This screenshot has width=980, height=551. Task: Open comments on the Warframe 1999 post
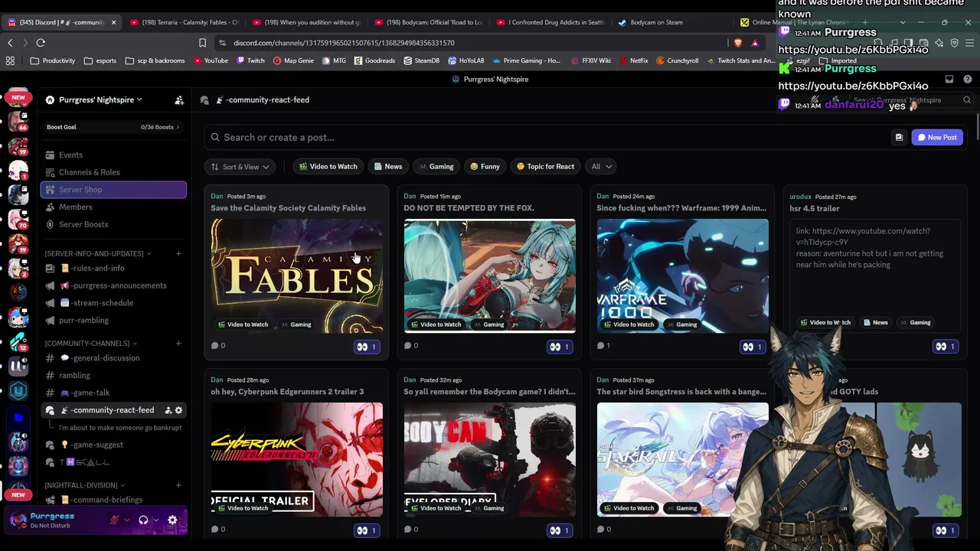click(603, 346)
